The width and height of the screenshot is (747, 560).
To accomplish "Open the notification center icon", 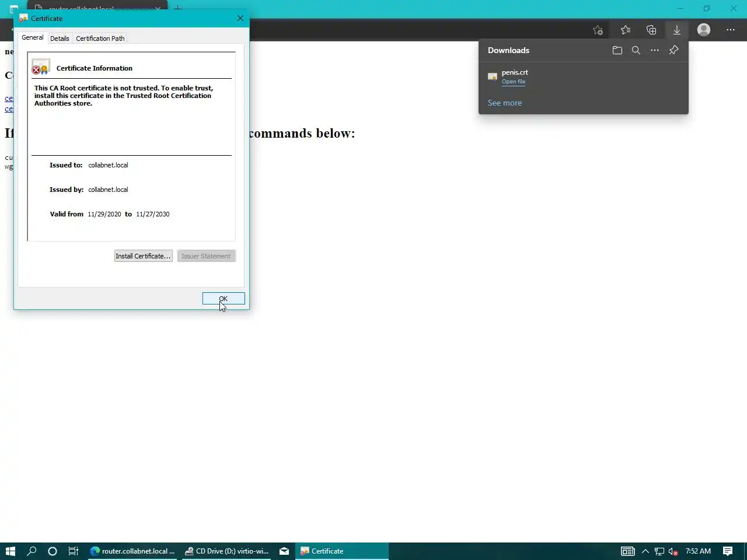I will click(728, 551).
